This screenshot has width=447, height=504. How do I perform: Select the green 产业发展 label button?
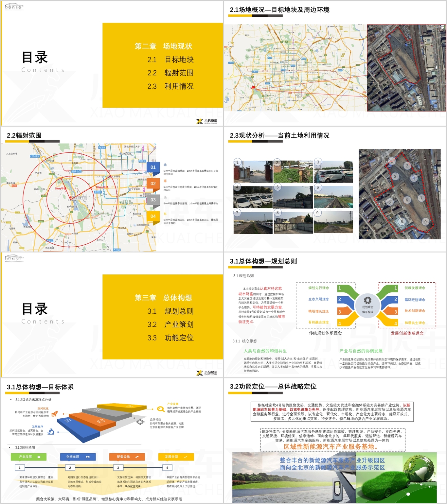(29, 457)
